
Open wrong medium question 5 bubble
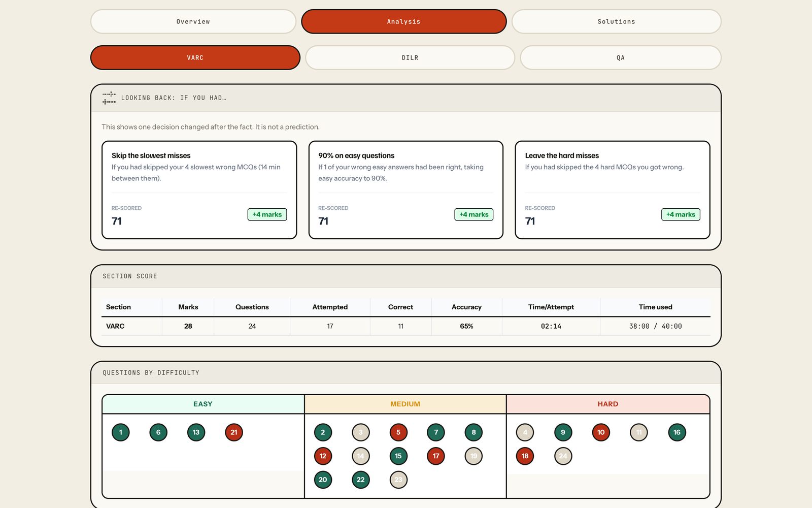coord(398,432)
